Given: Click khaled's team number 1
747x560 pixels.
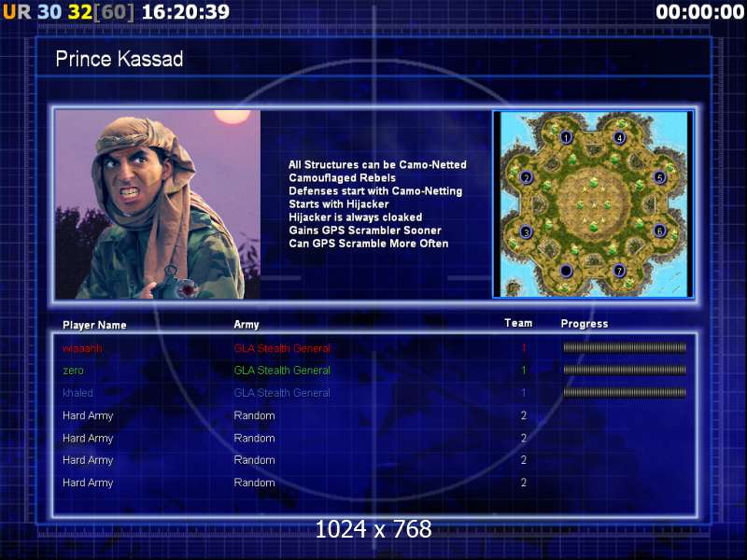Looking at the screenshot, I should 524,393.
